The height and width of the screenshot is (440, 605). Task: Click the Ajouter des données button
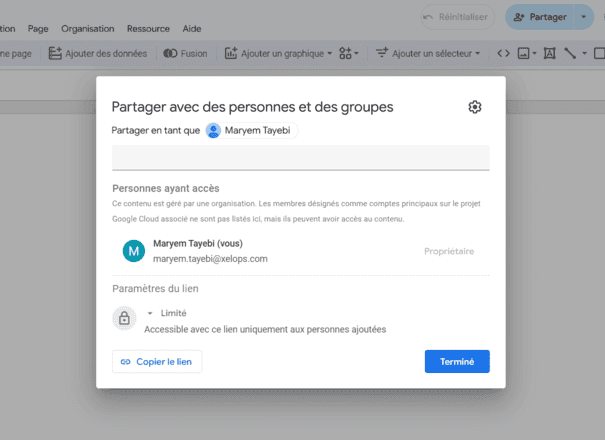pos(98,53)
